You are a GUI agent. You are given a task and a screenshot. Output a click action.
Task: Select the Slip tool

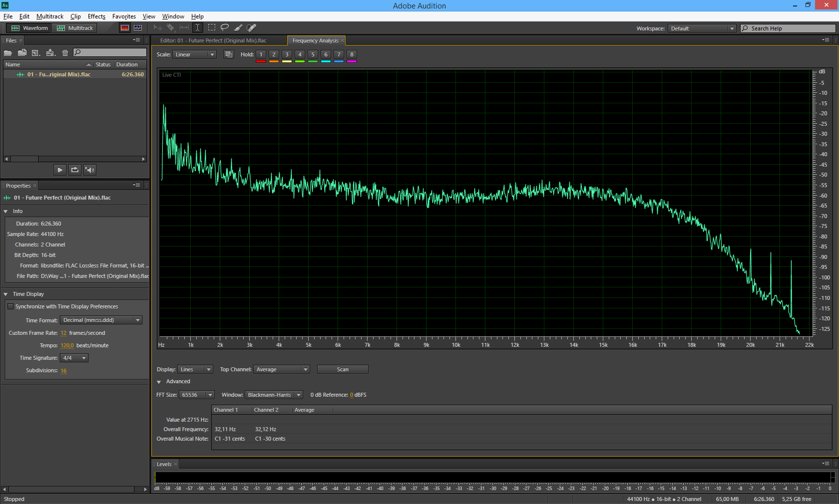point(184,28)
